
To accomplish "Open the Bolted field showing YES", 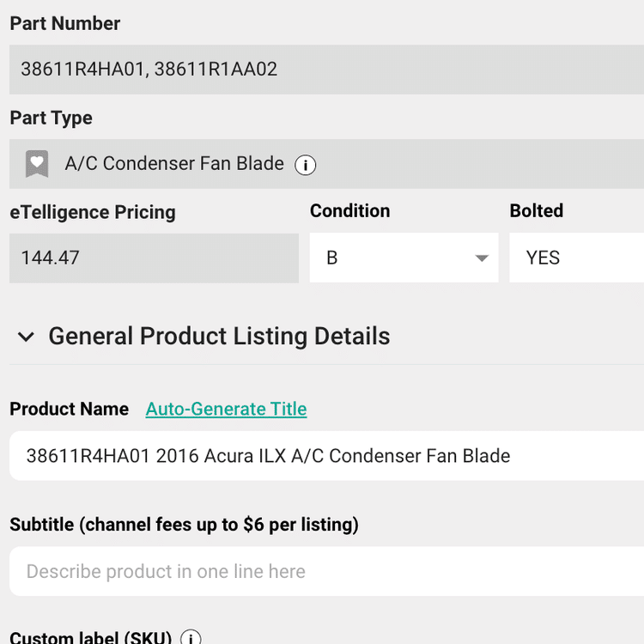I will click(x=577, y=258).
